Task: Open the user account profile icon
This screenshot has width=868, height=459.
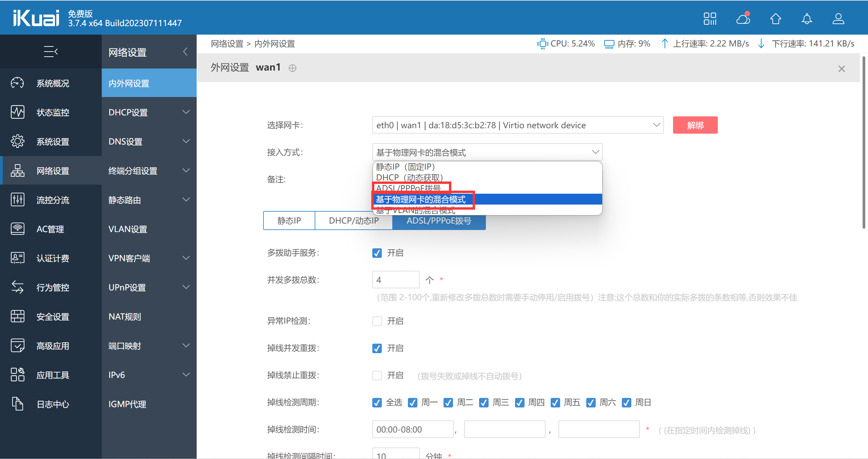Action: [x=838, y=19]
